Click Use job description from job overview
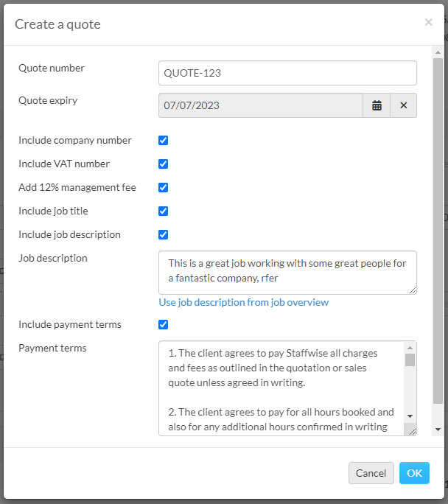This screenshot has width=448, height=504. pyautogui.click(x=244, y=302)
